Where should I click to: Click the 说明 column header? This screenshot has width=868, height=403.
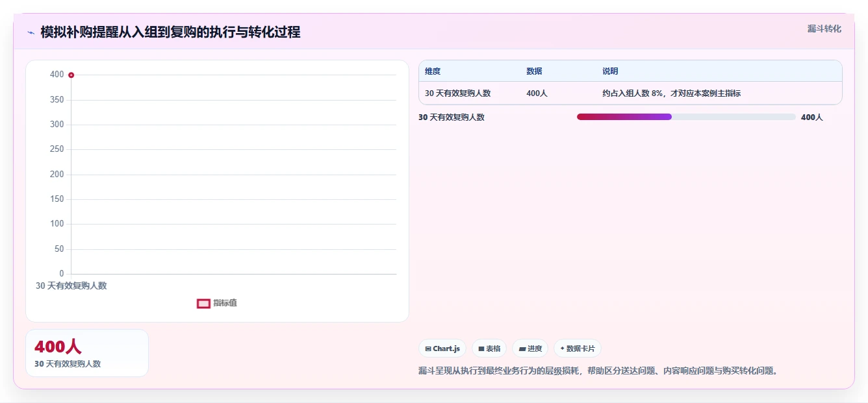pyautogui.click(x=610, y=71)
